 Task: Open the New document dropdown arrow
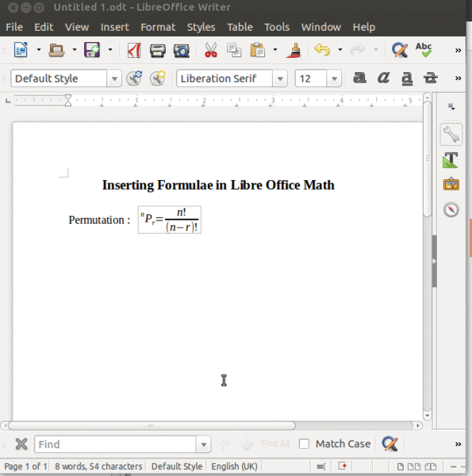[x=39, y=50]
